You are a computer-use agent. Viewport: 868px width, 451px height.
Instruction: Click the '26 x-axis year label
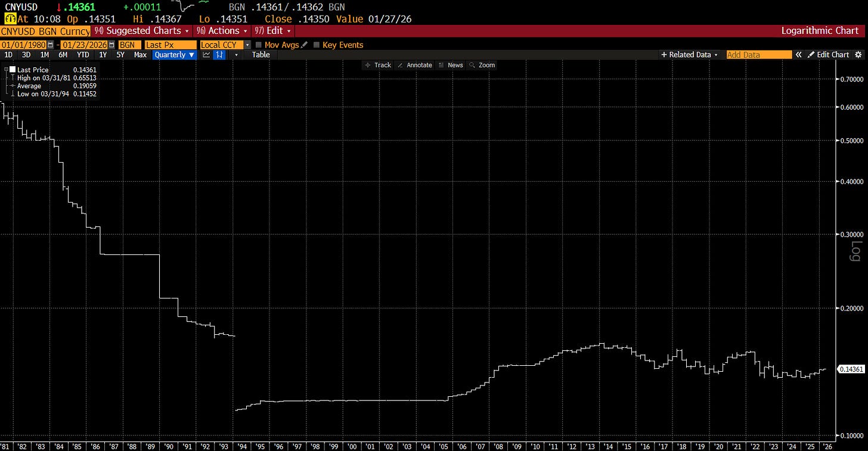pyautogui.click(x=828, y=446)
